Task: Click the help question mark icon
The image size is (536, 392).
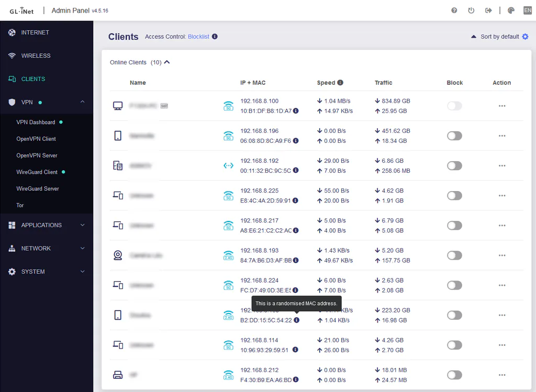Action: tap(454, 10)
